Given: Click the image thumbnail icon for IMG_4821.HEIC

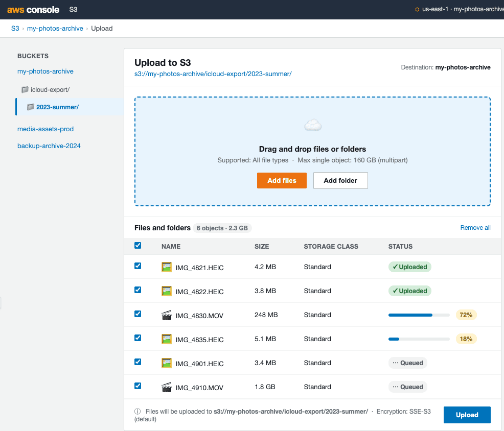Looking at the screenshot, I should click(x=166, y=267).
